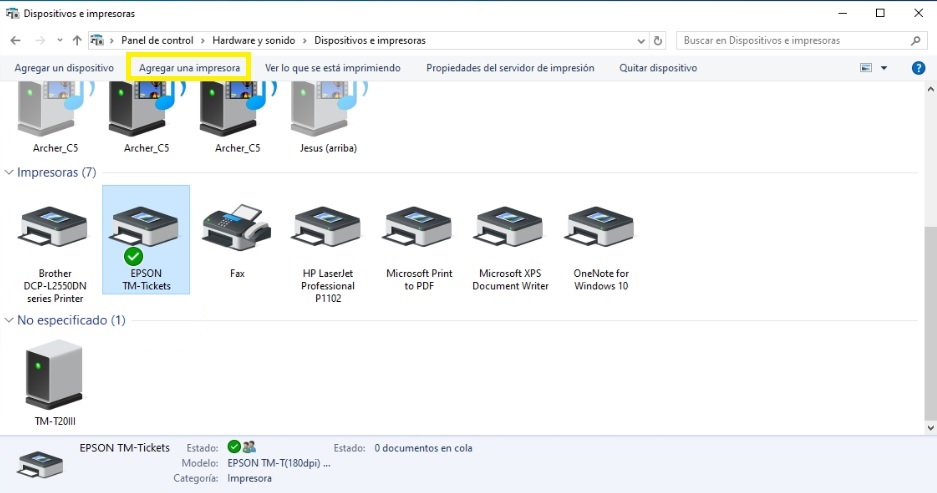Collapse the Impresoras (7) group
Viewport: 937px width, 493px height.
(x=9, y=173)
